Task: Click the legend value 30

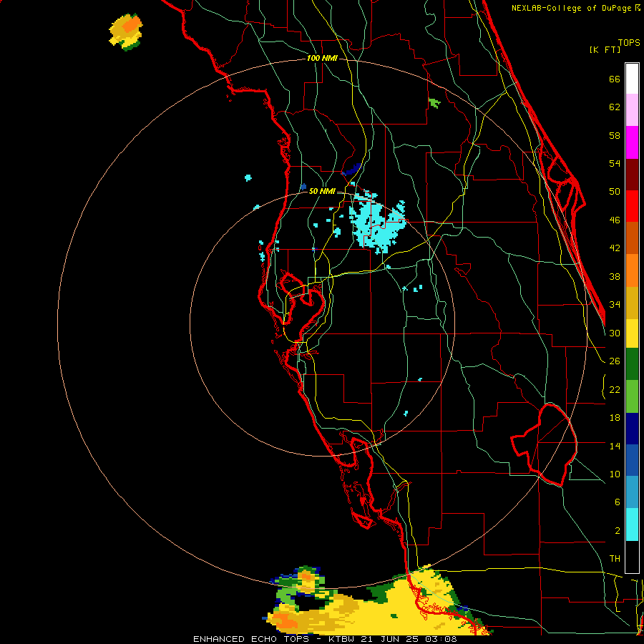Action: 615,333
